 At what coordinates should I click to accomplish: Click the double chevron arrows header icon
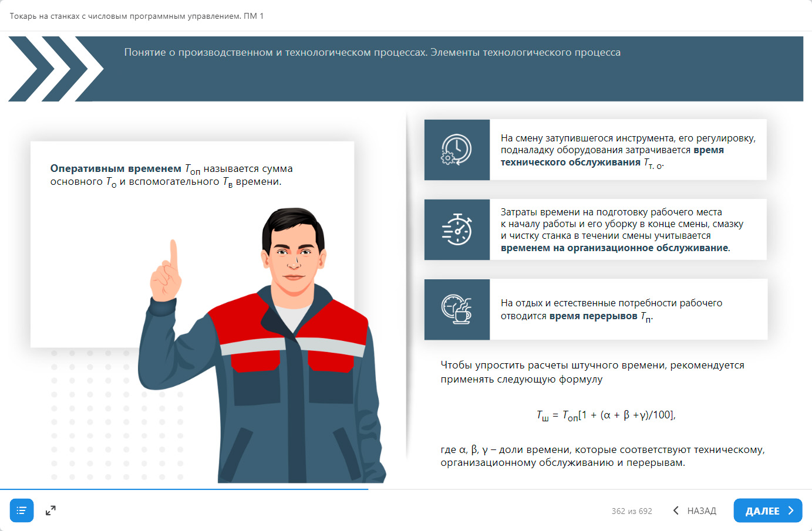(55, 69)
